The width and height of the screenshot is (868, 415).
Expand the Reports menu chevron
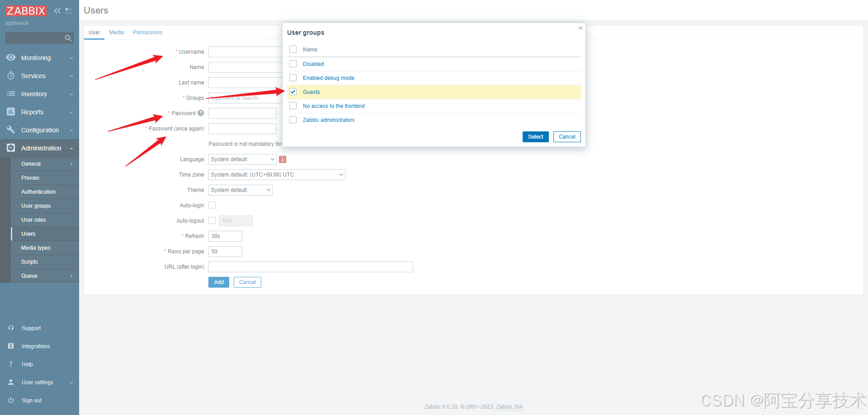71,112
